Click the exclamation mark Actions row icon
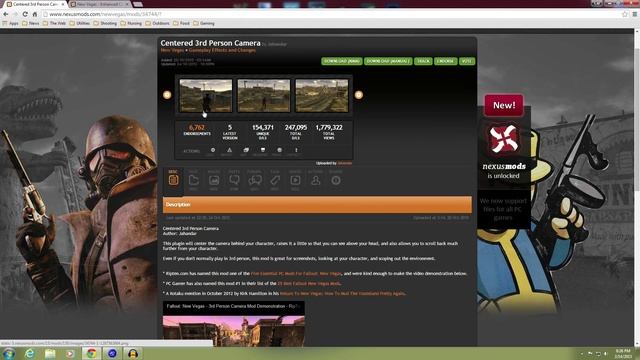This screenshot has width=640, height=360. (x=296, y=150)
